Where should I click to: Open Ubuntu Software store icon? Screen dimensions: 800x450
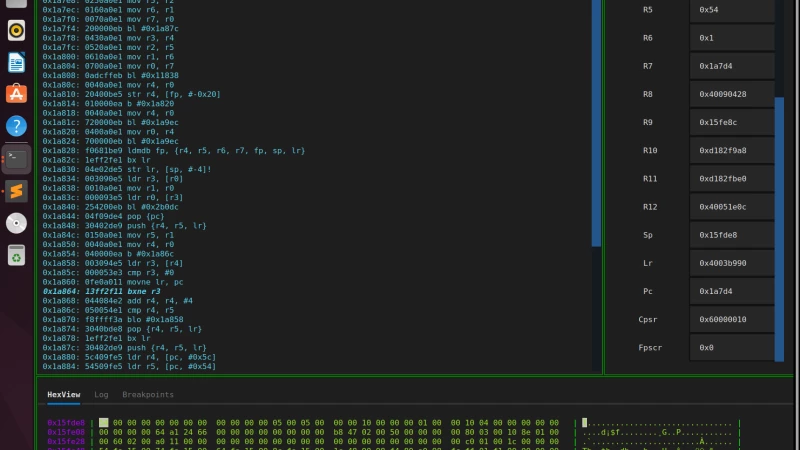pos(16,94)
